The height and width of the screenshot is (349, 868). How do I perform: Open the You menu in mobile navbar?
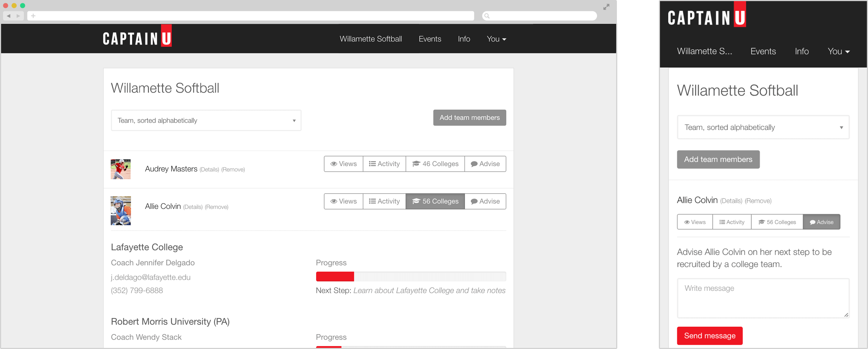tap(839, 51)
